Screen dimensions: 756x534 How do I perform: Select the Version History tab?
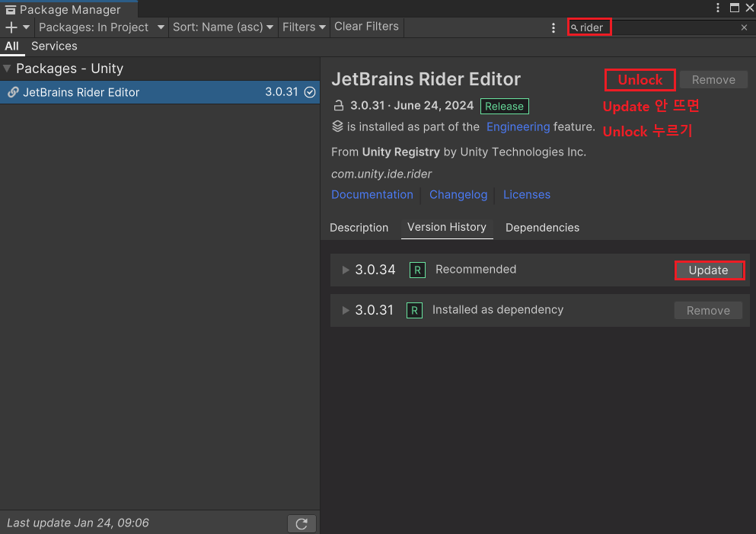click(446, 227)
